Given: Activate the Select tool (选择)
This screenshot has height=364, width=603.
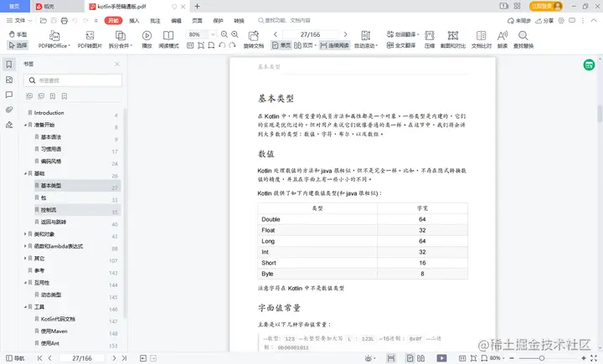Looking at the screenshot, I should click(x=18, y=45).
